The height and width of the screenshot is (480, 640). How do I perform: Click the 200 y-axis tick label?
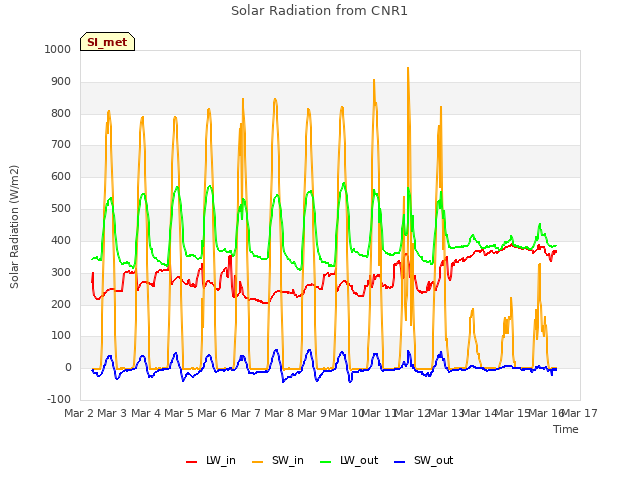61,304
